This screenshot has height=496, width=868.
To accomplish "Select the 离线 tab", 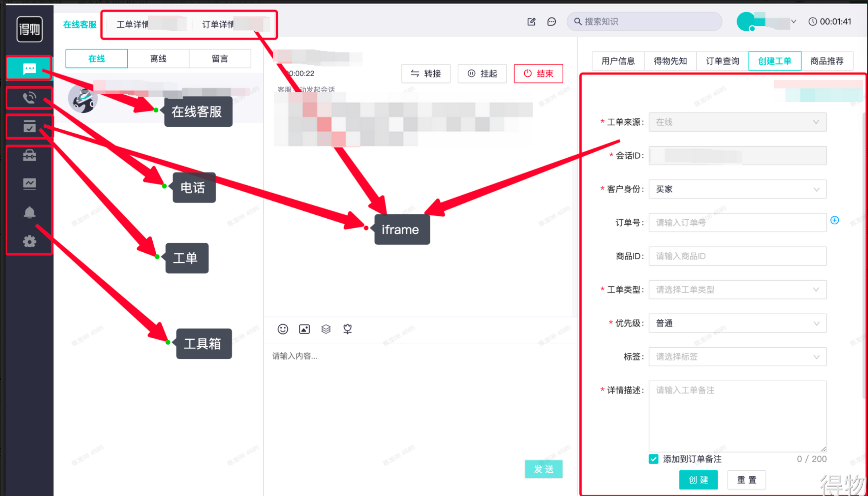I will (x=158, y=59).
